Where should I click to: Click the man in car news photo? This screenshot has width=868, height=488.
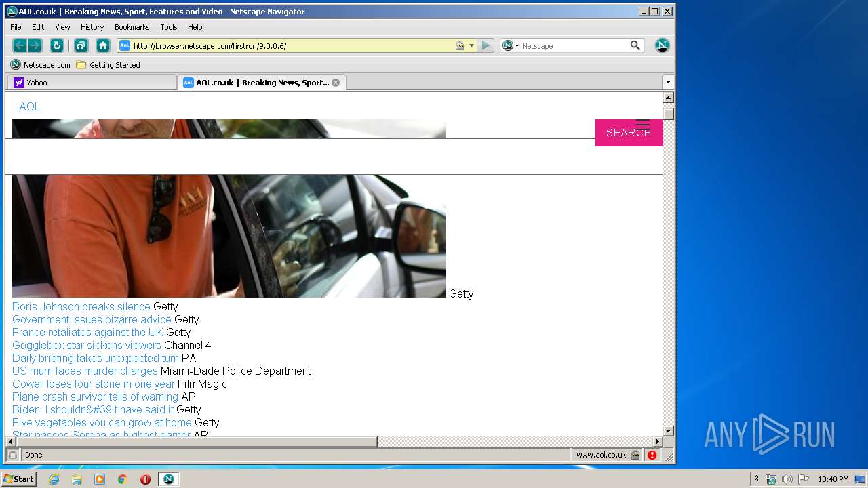tap(229, 236)
